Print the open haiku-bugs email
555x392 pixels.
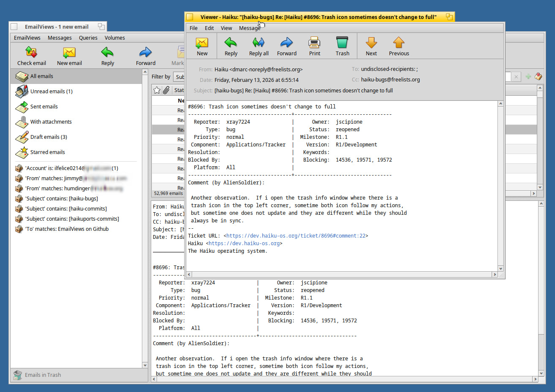tap(314, 46)
